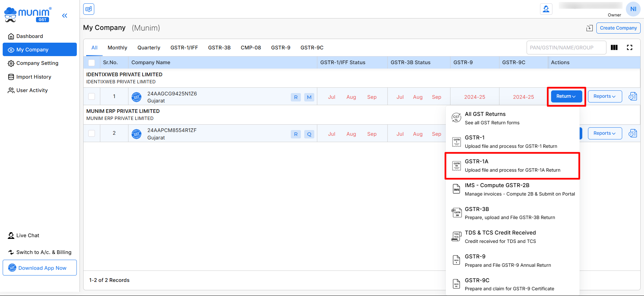Toggle fullscreen table view icon

(630, 47)
